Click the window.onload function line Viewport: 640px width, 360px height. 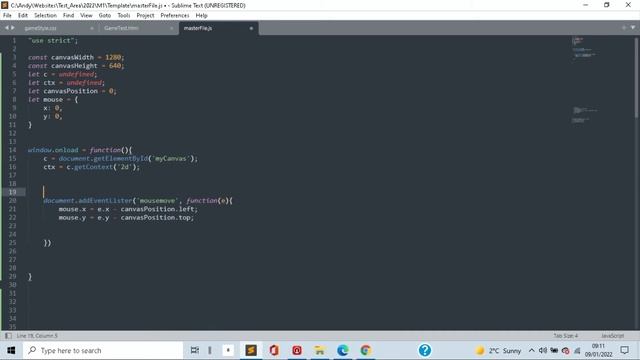tap(80, 150)
